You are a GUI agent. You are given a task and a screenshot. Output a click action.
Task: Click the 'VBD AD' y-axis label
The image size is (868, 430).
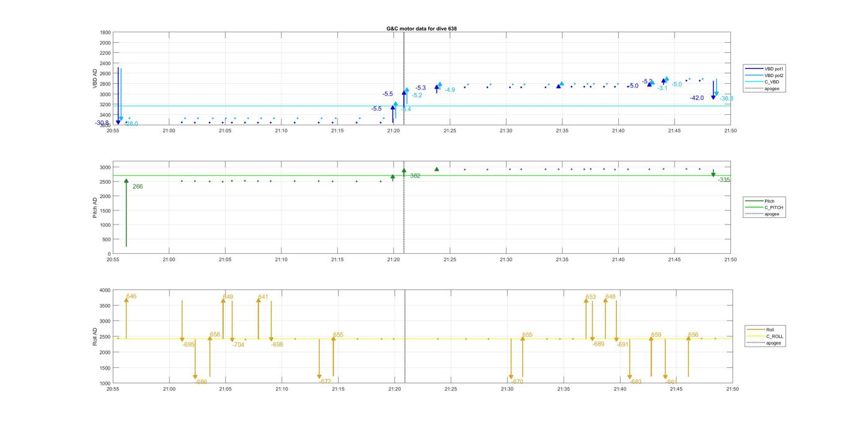(x=95, y=78)
